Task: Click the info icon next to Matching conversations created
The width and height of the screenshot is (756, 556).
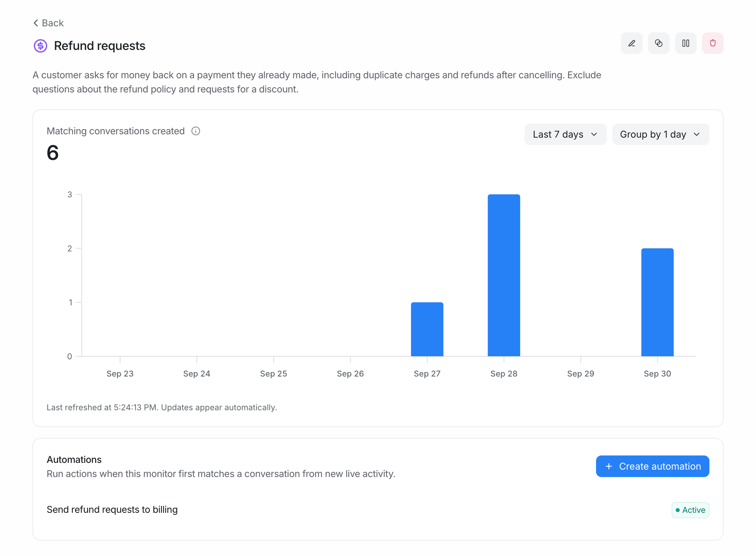Action: click(x=196, y=131)
